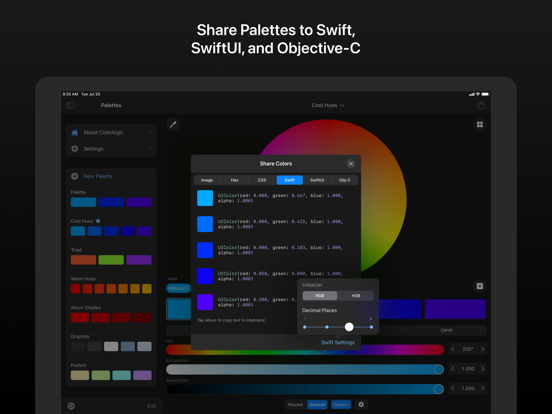552x414 pixels.
Task: Switch to the SwiftUI tab
Action: pyautogui.click(x=317, y=180)
